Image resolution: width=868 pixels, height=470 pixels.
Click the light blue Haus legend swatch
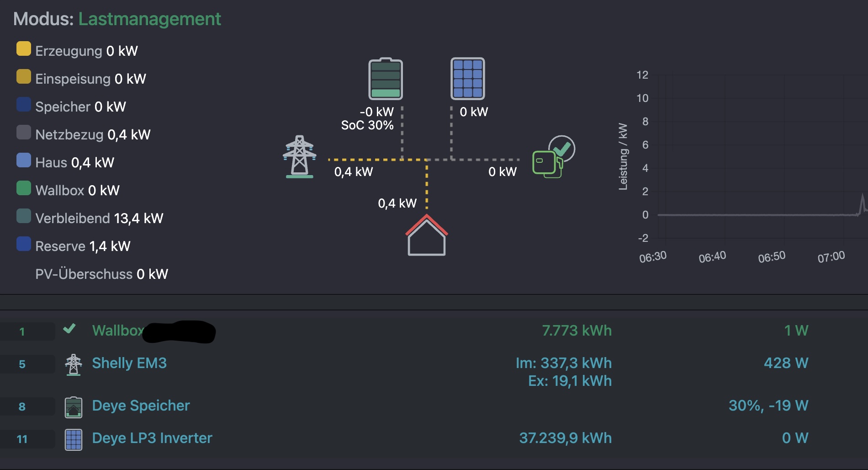coord(24,160)
